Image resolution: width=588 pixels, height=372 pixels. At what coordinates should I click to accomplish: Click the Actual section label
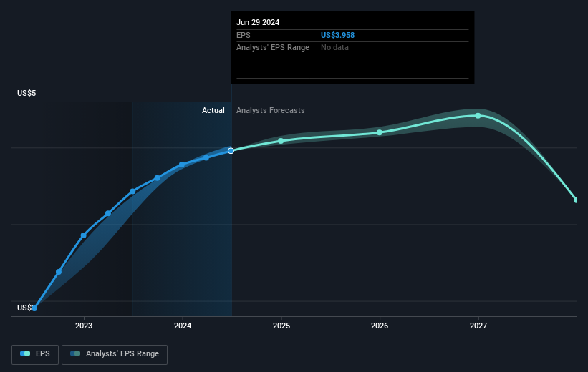[213, 110]
